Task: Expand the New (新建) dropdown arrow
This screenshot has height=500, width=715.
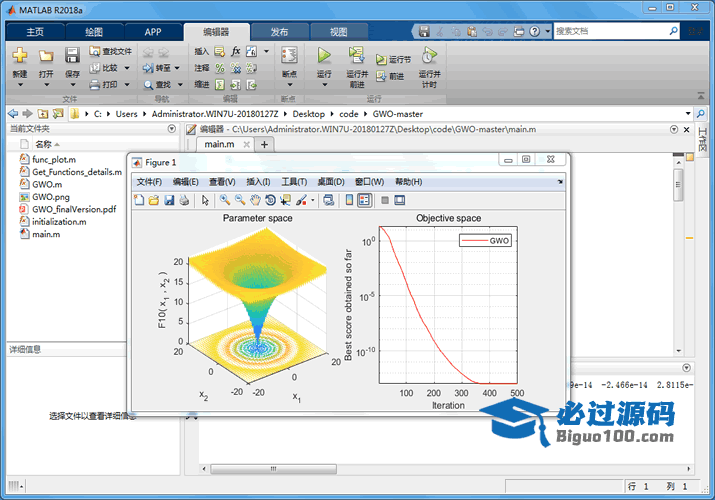Action: [x=20, y=85]
